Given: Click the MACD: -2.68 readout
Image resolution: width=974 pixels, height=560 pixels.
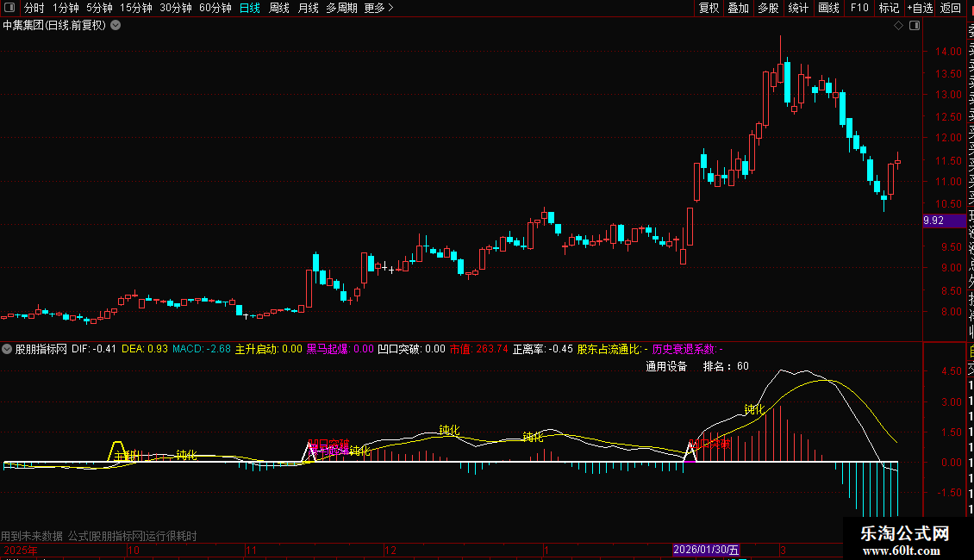Looking at the screenshot, I should pos(202,349).
